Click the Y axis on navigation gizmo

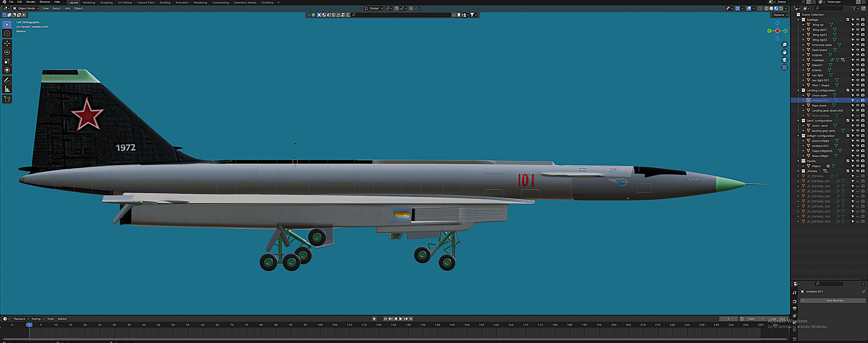tap(769, 31)
